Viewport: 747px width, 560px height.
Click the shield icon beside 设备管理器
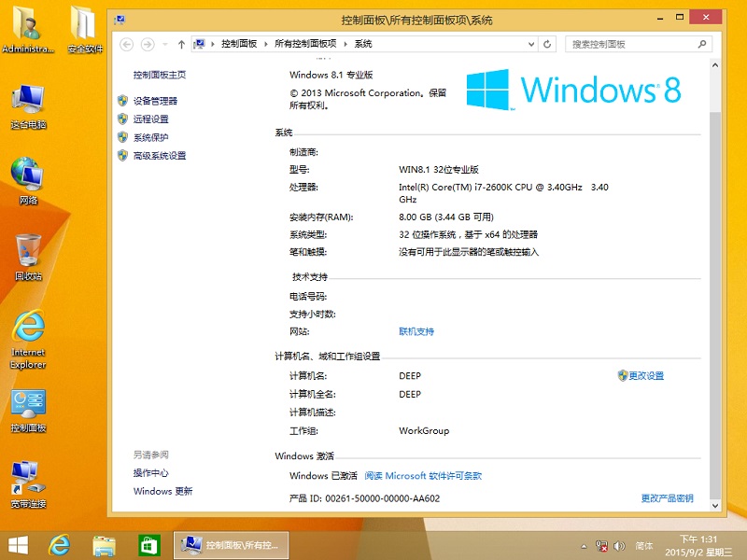click(123, 101)
